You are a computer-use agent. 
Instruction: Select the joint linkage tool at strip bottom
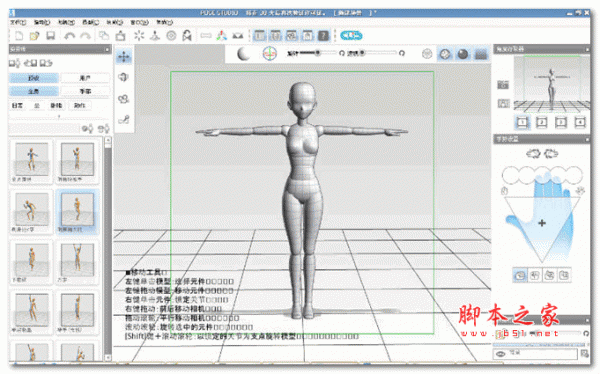[x=124, y=120]
